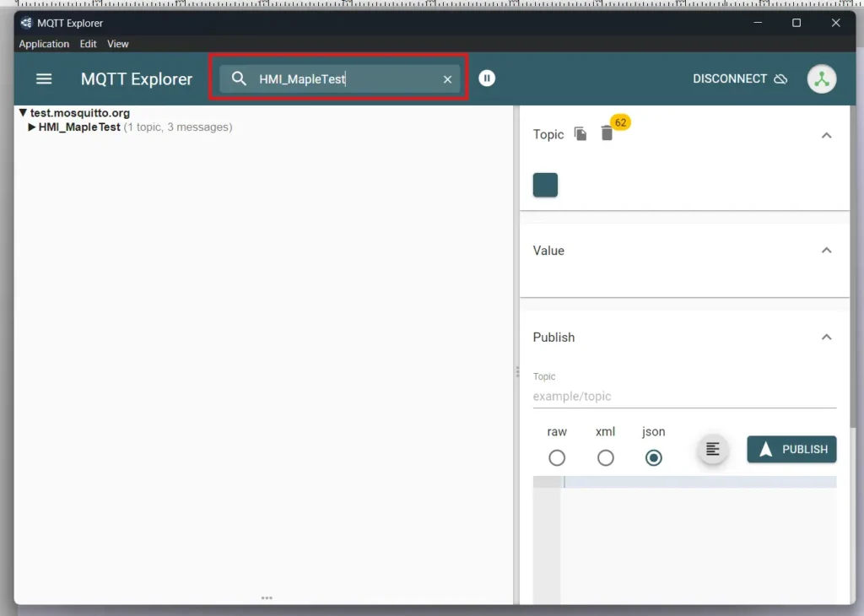The height and width of the screenshot is (616, 864).
Task: Select the json payload format
Action: click(x=653, y=458)
